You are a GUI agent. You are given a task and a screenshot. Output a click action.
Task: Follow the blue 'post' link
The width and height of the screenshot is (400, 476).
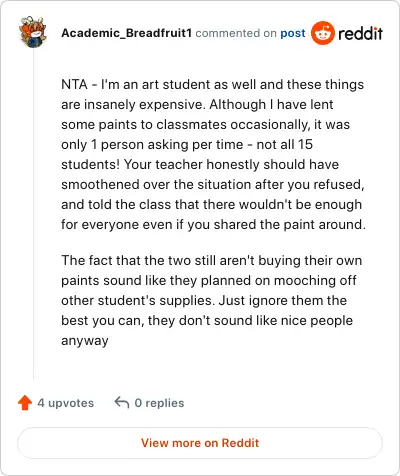tap(293, 33)
